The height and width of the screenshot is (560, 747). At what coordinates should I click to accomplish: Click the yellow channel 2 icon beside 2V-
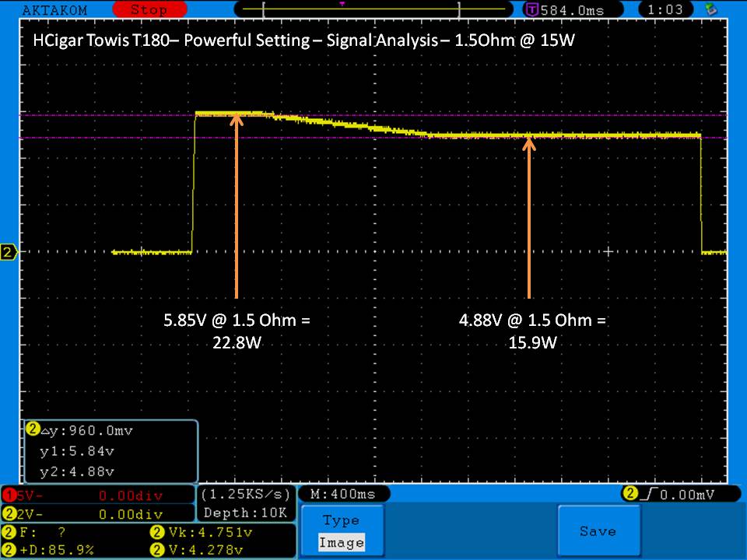[9, 514]
